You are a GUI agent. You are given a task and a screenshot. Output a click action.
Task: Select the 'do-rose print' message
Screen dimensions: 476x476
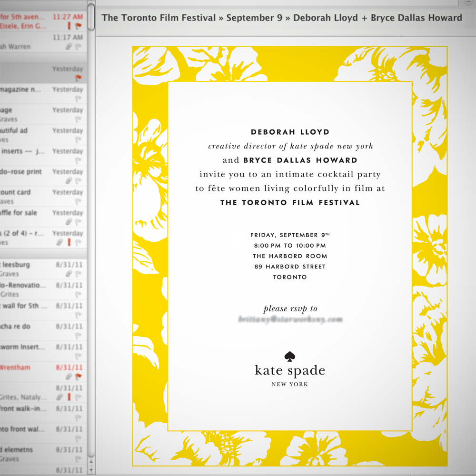point(43,176)
